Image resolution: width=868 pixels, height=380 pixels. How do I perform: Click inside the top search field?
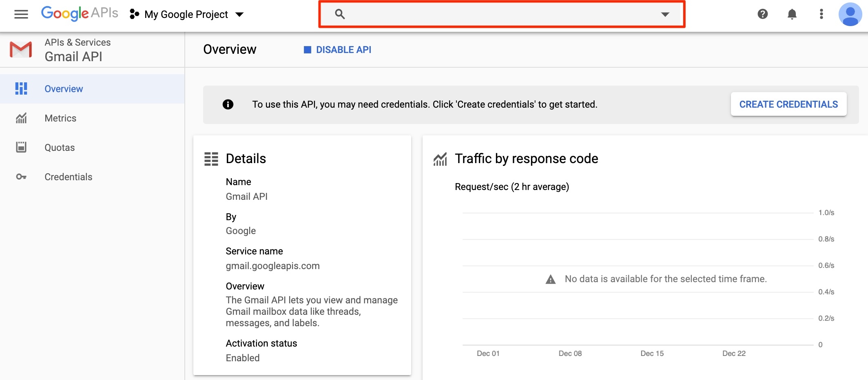[498, 15]
